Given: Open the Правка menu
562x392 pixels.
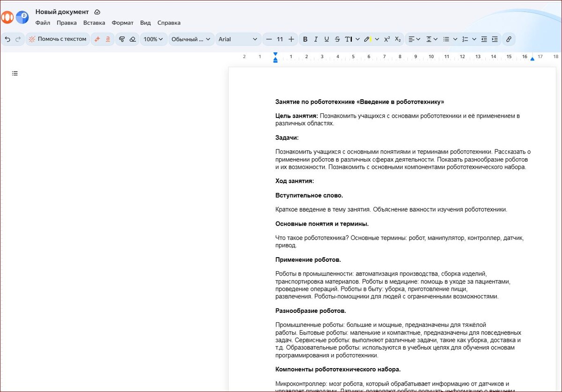Looking at the screenshot, I should [x=67, y=22].
